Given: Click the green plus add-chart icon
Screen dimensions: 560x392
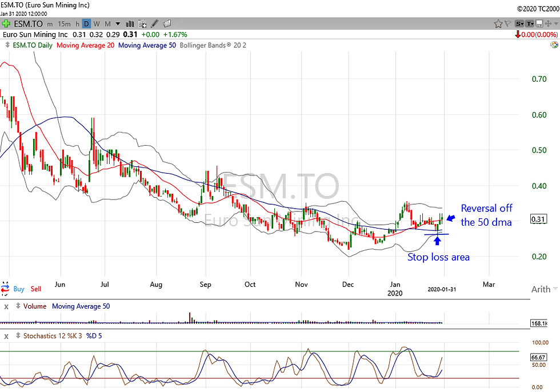Looking at the screenshot, I should click(6, 24).
